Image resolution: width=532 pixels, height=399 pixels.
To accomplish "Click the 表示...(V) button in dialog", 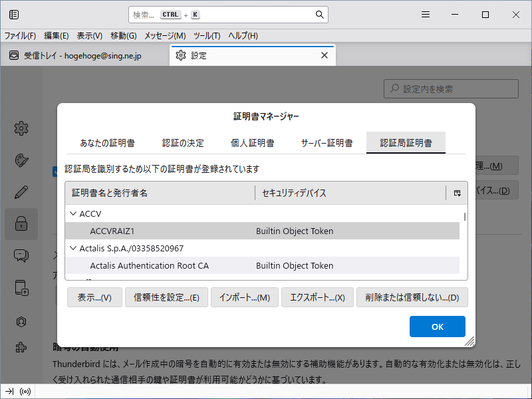I will tap(94, 297).
